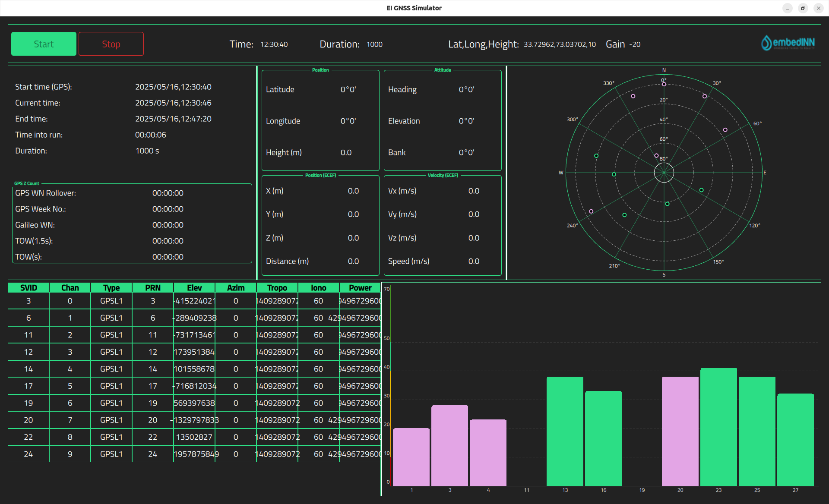Select the table row with PRN 24
Screen dimensions: 829x504
152,454
